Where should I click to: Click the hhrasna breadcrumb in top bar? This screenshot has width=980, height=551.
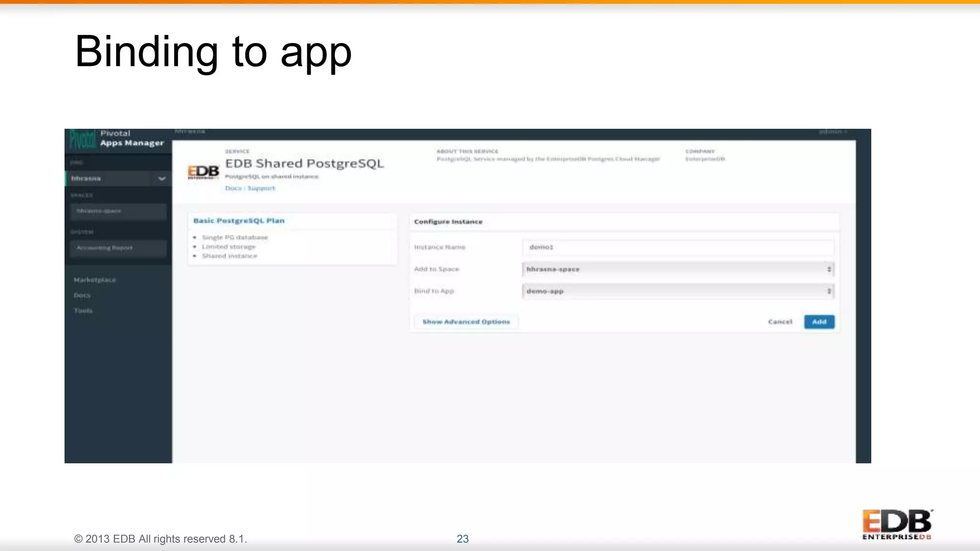tap(190, 132)
